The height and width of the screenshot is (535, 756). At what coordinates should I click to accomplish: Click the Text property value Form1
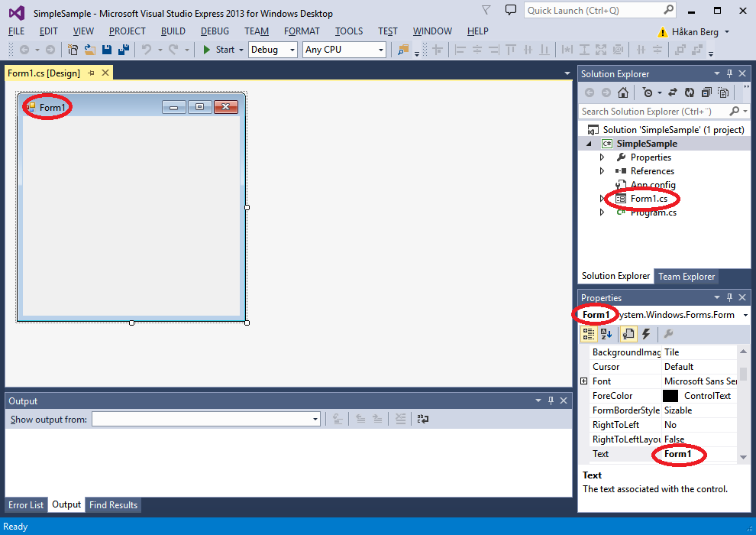tap(677, 454)
